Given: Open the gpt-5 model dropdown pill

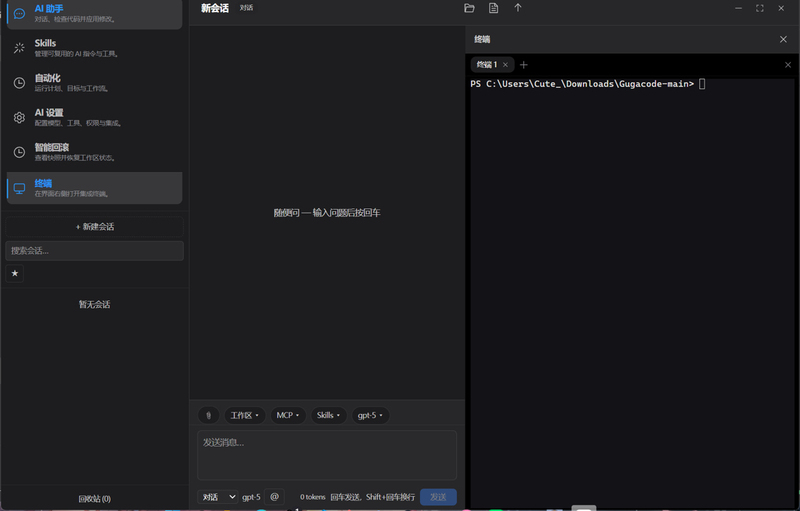Looking at the screenshot, I should point(370,415).
